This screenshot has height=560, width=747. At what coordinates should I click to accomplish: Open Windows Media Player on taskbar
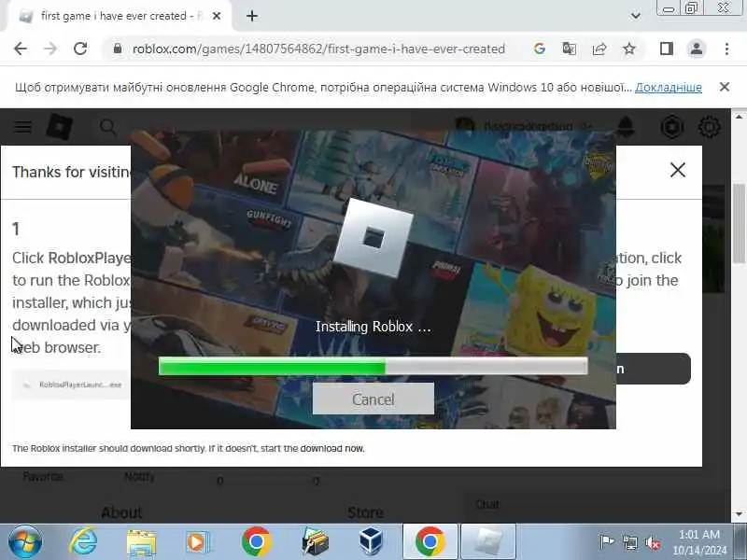pyautogui.click(x=198, y=542)
